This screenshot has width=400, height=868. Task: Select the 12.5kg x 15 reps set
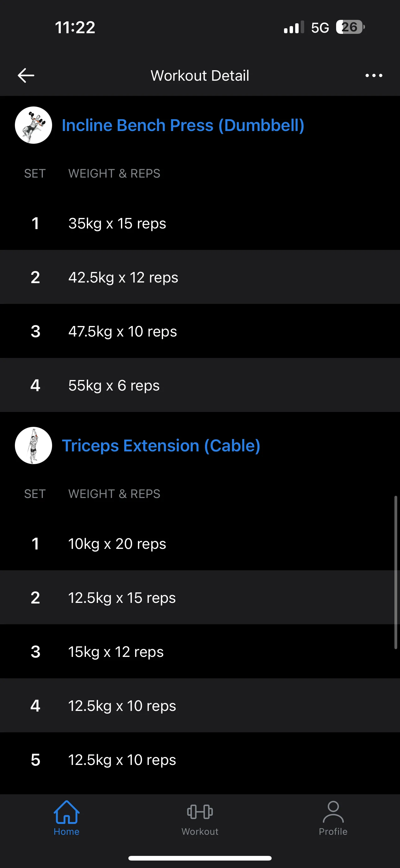pyautogui.click(x=122, y=597)
